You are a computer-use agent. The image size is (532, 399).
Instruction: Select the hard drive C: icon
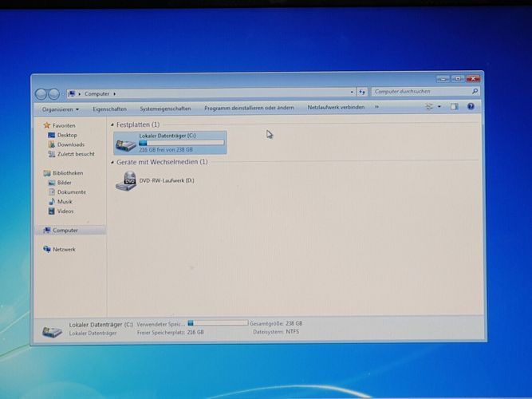[x=125, y=144]
